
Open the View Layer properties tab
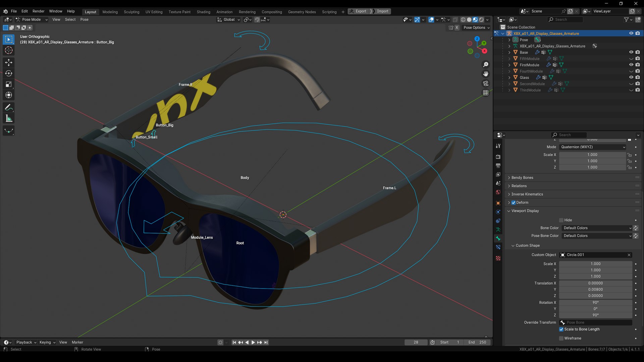point(498,174)
